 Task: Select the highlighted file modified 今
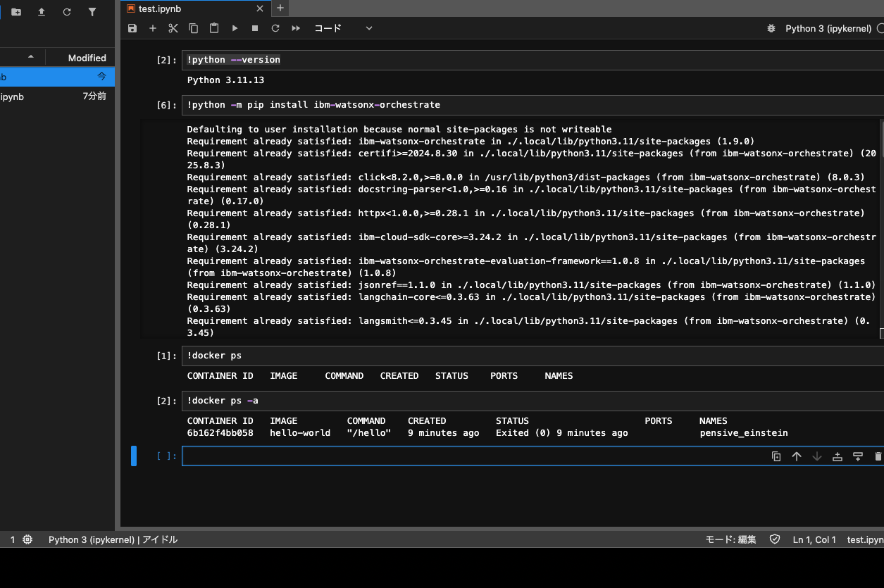point(57,77)
